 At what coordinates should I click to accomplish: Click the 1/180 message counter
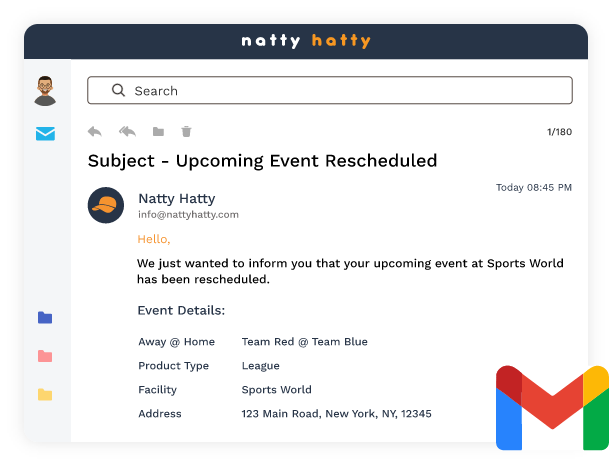559,132
